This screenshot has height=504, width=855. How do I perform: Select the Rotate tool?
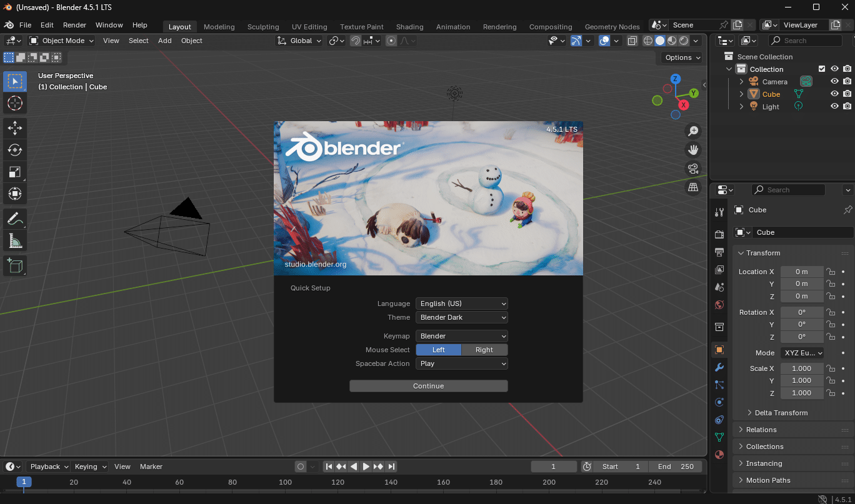(14, 150)
